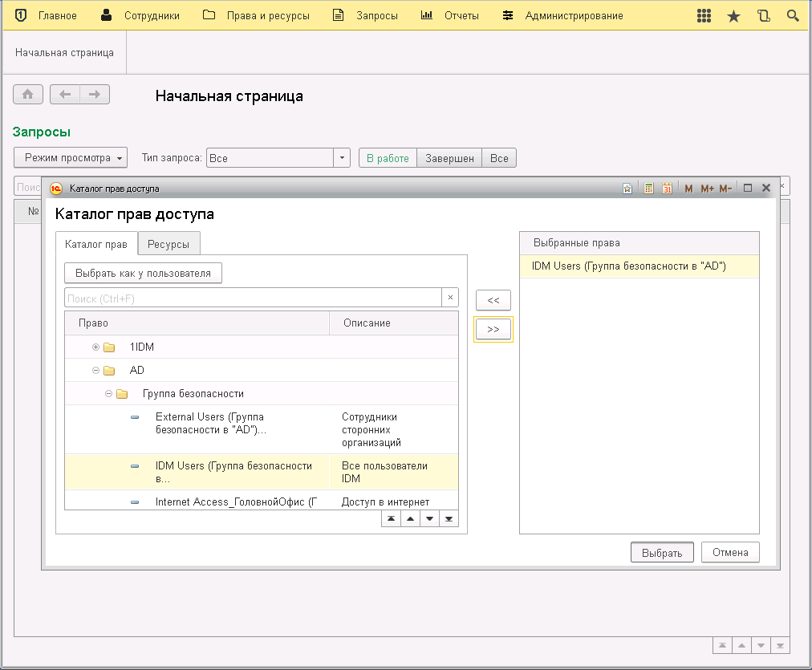The height and width of the screenshot is (670, 812).
Task: Switch to the "Ресурсы" tab
Action: (168, 244)
